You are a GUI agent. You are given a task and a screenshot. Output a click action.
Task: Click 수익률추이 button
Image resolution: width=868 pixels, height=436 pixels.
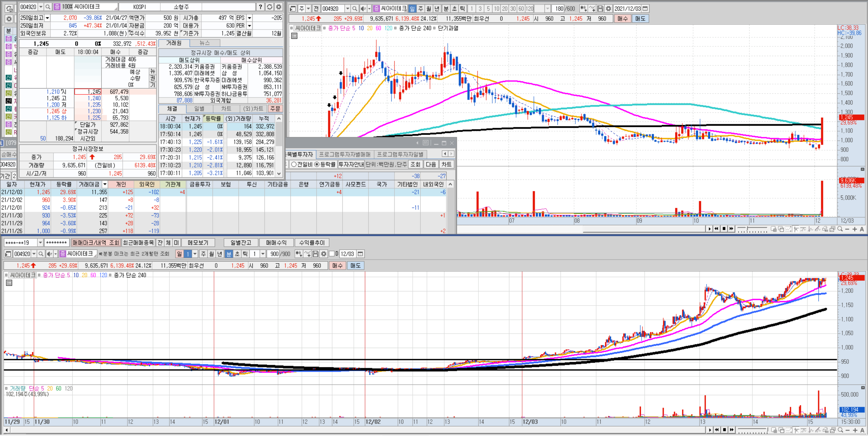coord(312,243)
